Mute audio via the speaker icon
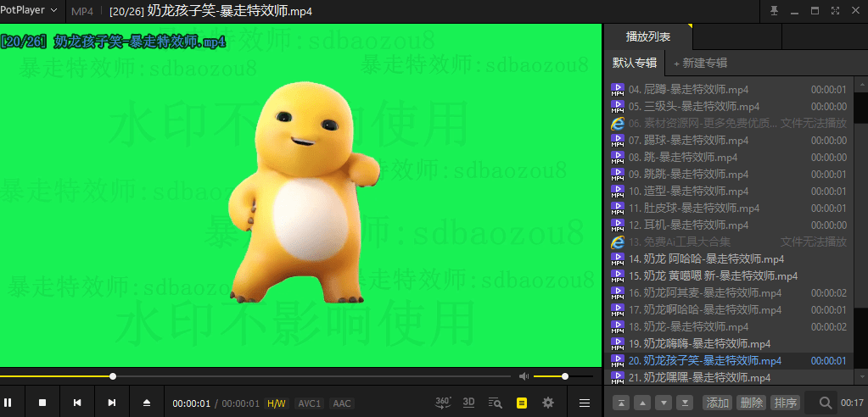The height and width of the screenshot is (417, 868). (x=524, y=375)
